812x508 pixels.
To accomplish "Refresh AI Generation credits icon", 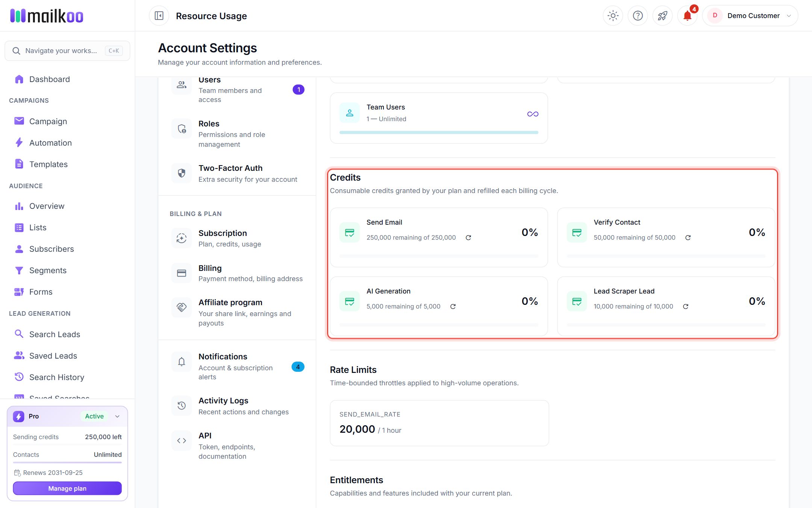I will point(453,306).
